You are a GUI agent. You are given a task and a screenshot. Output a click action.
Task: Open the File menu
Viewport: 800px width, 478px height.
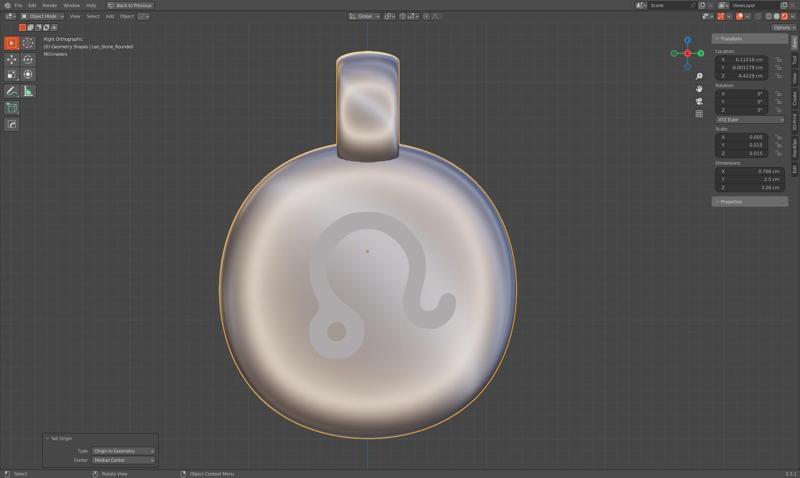pyautogui.click(x=18, y=5)
